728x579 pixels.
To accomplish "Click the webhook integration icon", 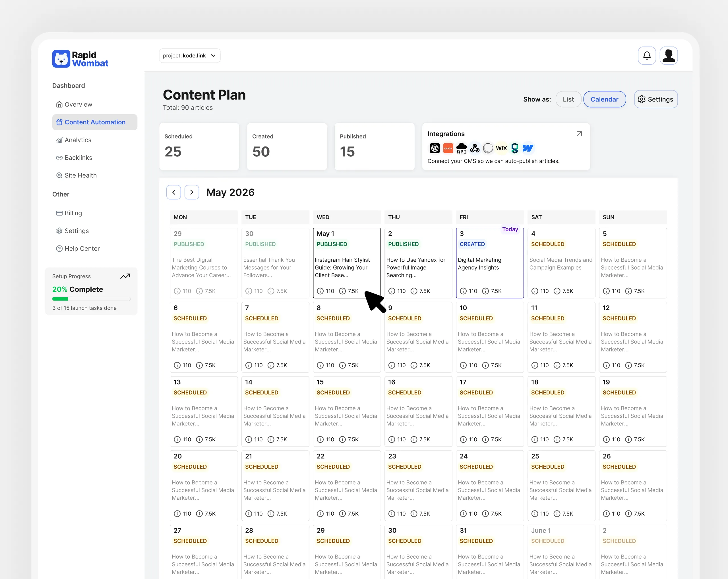I will point(474,148).
